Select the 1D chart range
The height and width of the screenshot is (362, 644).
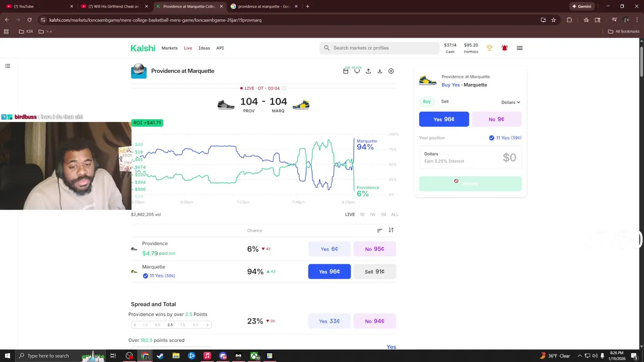(362, 215)
